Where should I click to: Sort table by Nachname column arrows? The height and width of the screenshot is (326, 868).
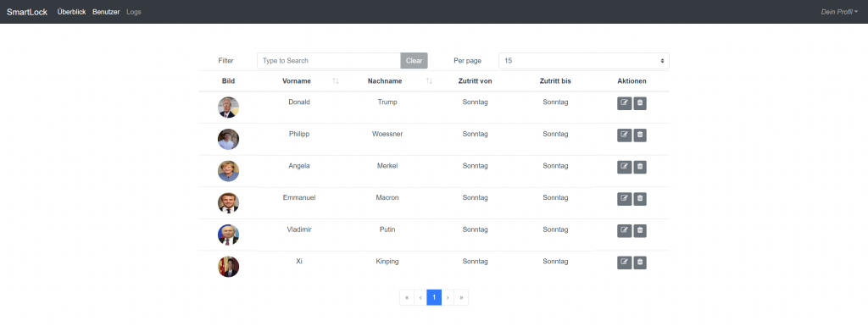click(430, 81)
